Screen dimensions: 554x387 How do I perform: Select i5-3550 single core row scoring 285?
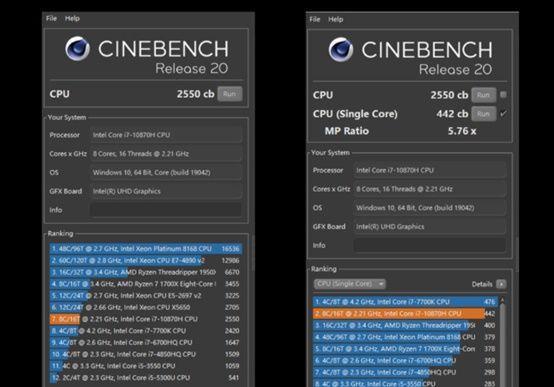click(x=405, y=383)
